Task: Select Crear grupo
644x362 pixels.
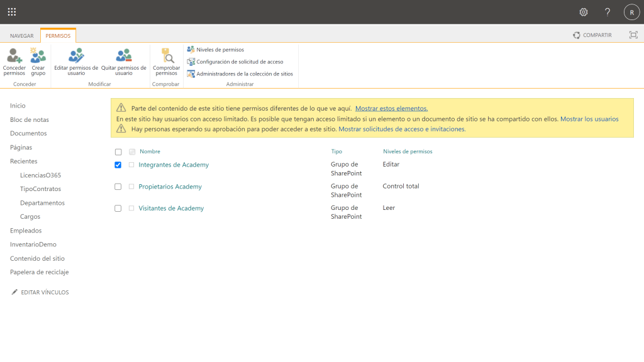Action: coord(38,61)
